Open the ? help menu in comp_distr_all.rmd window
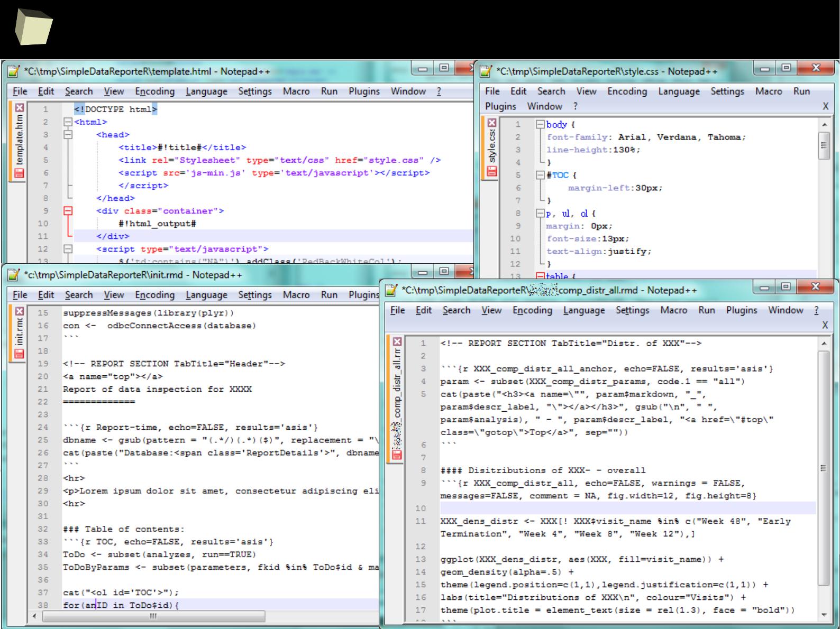The width and height of the screenshot is (840, 629). pyautogui.click(x=816, y=310)
